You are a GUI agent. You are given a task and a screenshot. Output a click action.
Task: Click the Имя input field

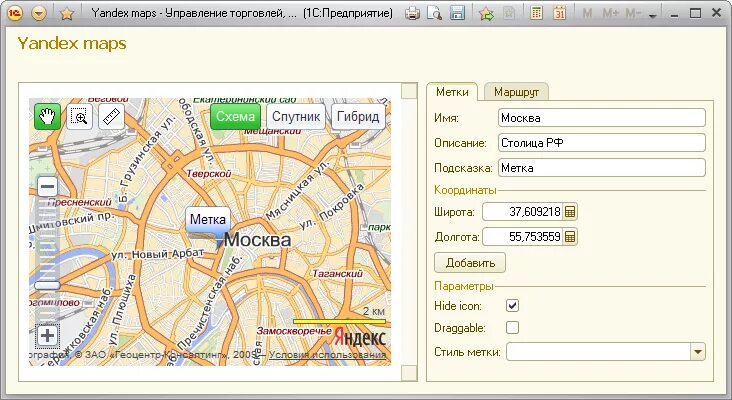(x=602, y=118)
